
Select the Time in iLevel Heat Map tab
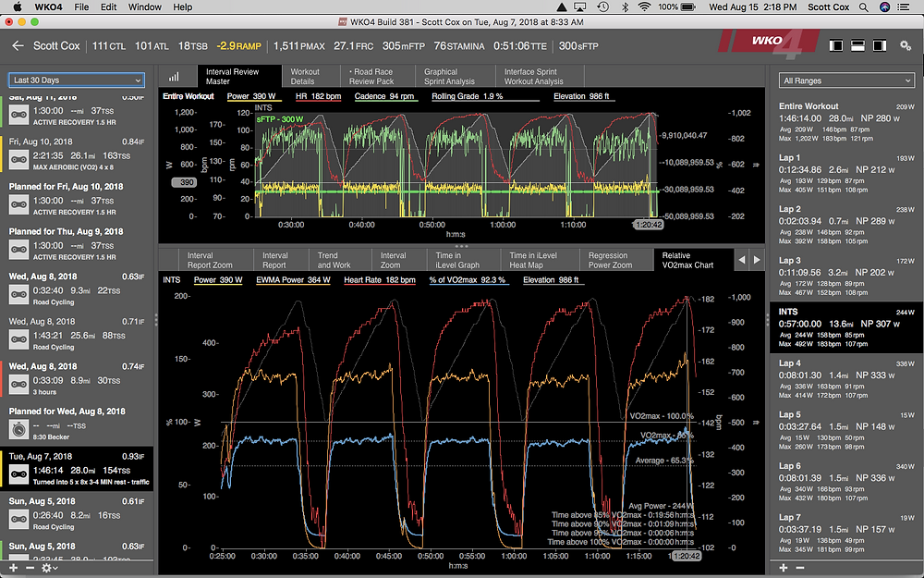[x=540, y=260]
